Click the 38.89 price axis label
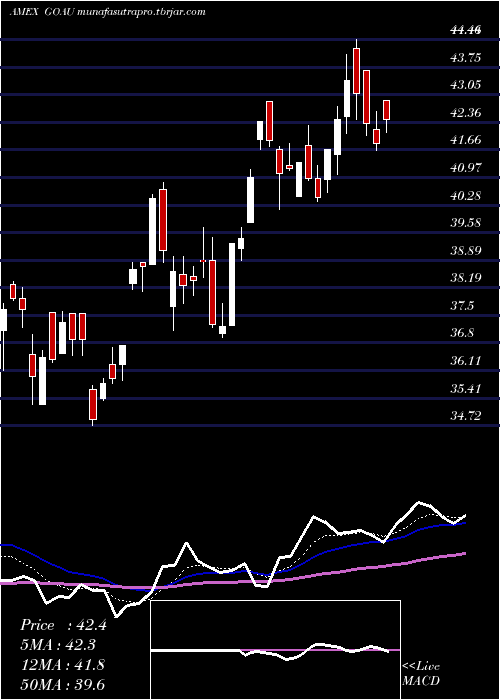Screen dimensions: 500x700 tap(466, 250)
